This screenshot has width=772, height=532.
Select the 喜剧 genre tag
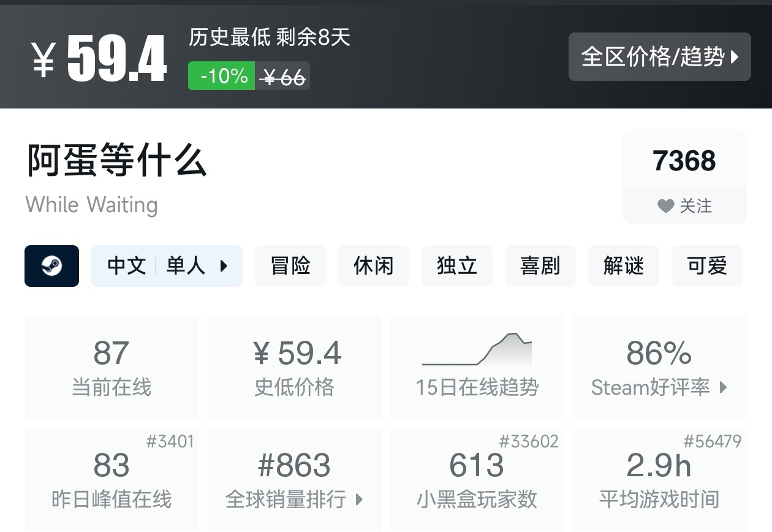(540, 266)
